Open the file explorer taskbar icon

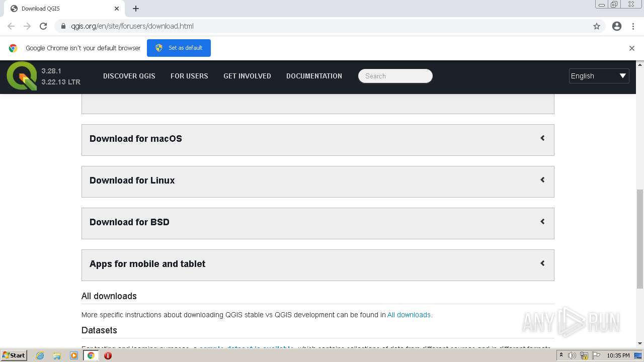57,355
